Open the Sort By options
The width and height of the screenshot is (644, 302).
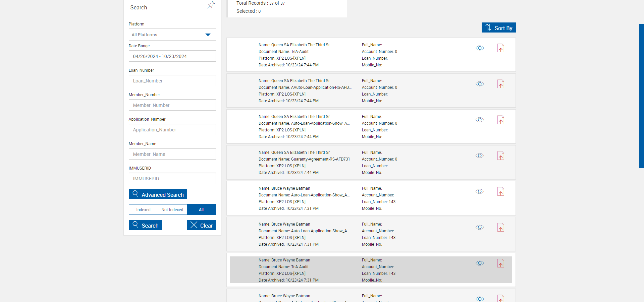click(499, 28)
